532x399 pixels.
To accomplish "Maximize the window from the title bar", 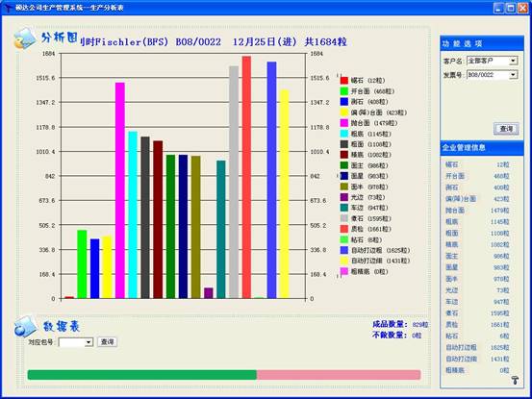I will (x=511, y=8).
